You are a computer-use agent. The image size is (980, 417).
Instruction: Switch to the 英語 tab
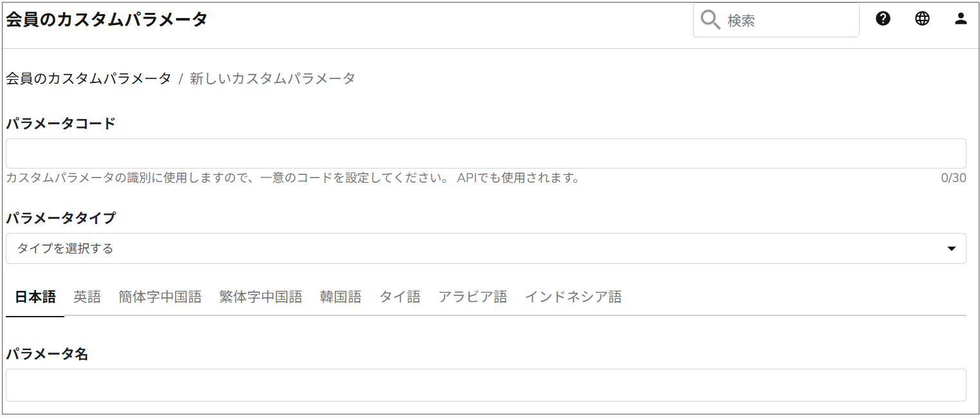pos(88,297)
